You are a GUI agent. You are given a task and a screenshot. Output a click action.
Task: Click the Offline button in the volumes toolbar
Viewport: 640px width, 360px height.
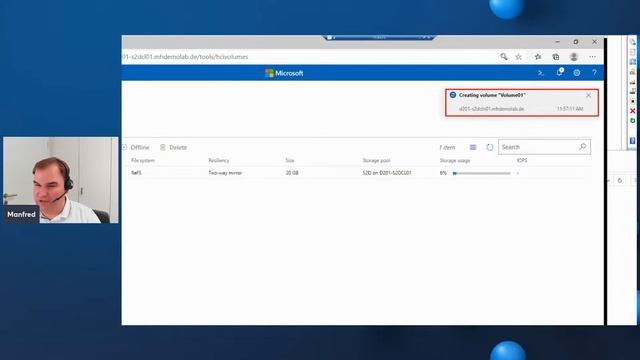click(136, 147)
